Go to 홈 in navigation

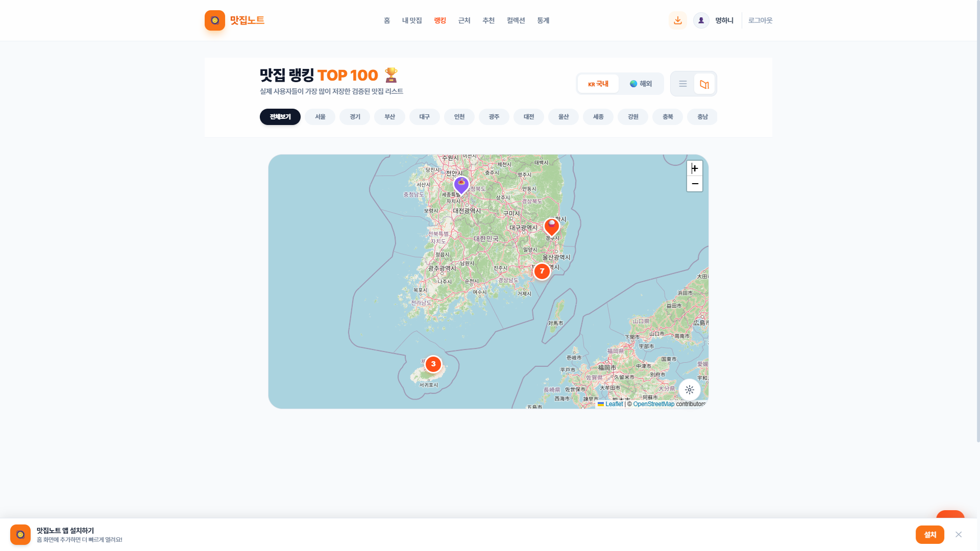pos(387,20)
